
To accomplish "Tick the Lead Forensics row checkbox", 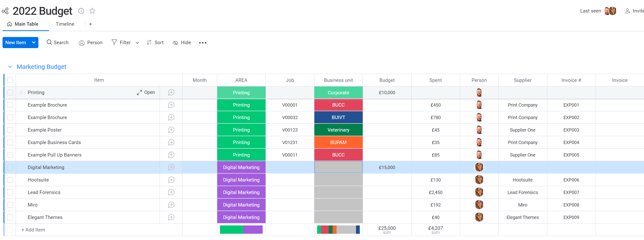I will point(10,193).
